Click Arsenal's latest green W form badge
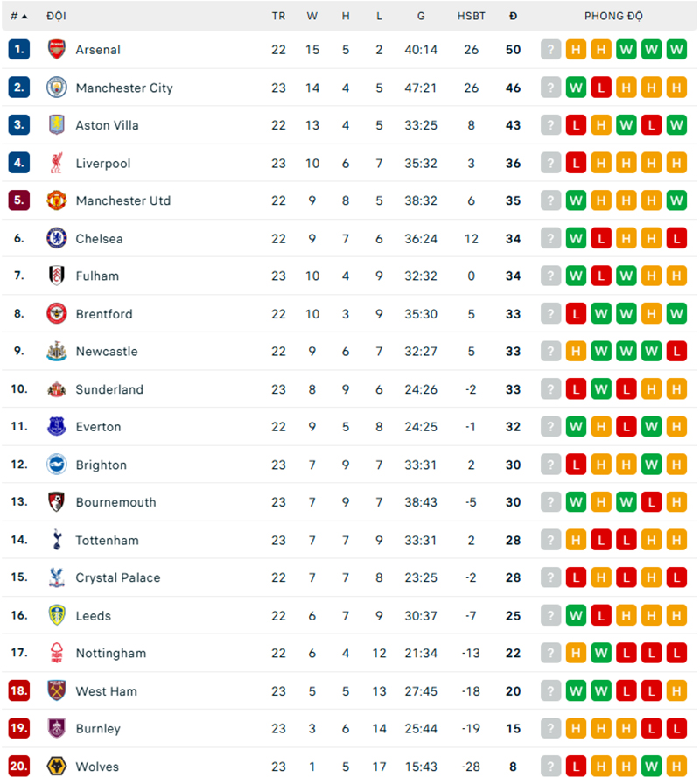The width and height of the screenshot is (700, 784). (676, 50)
